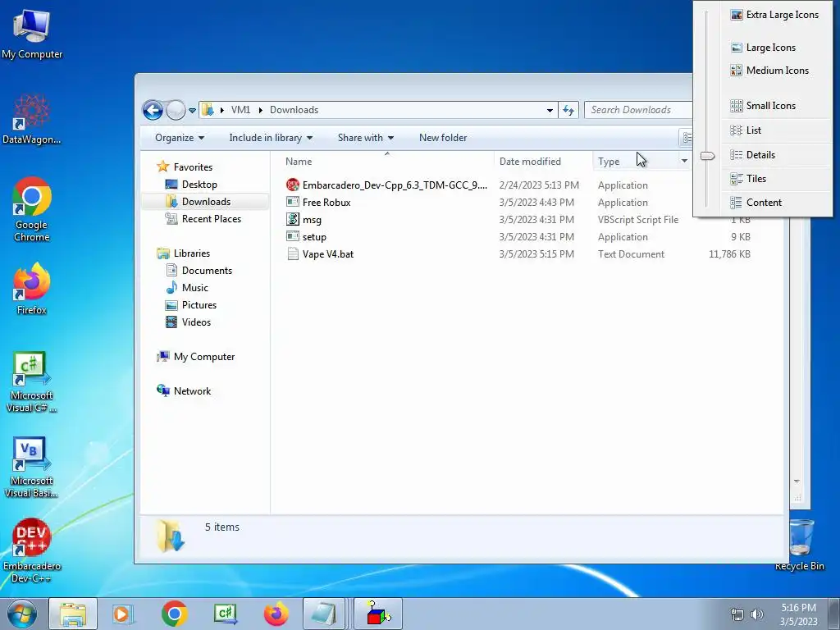This screenshot has height=630, width=840.
Task: Select the msg VBScript file icon
Action: pos(293,220)
